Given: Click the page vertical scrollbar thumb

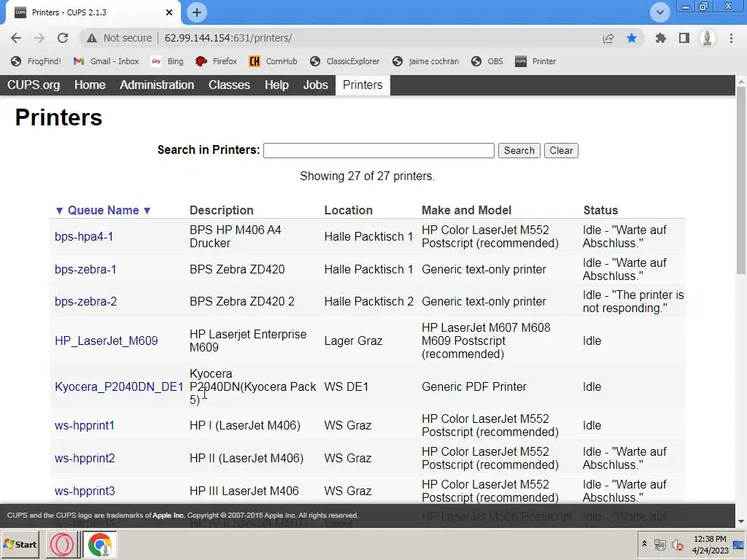Looking at the screenshot, I should 741,181.
